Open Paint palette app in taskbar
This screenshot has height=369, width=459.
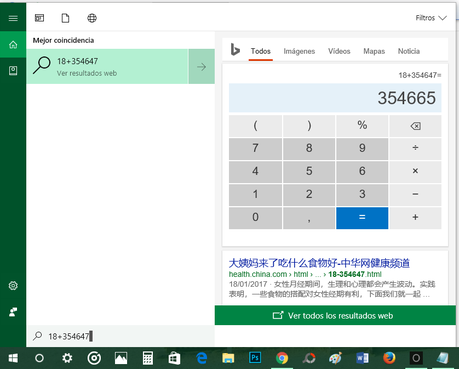click(x=335, y=358)
